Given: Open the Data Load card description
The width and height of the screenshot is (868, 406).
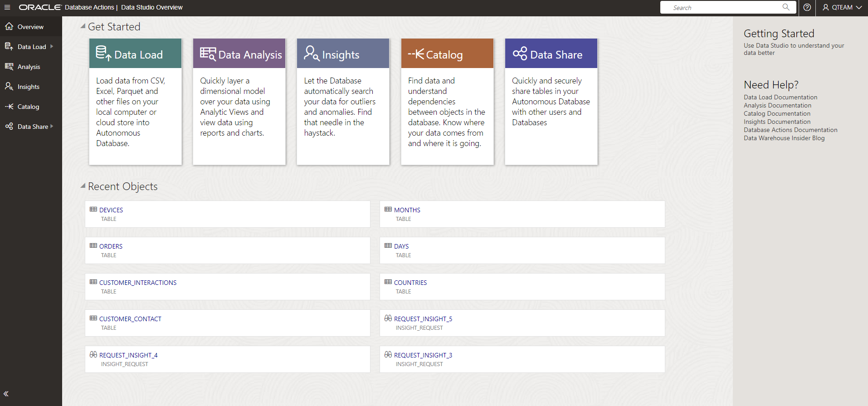Looking at the screenshot, I should tap(131, 112).
